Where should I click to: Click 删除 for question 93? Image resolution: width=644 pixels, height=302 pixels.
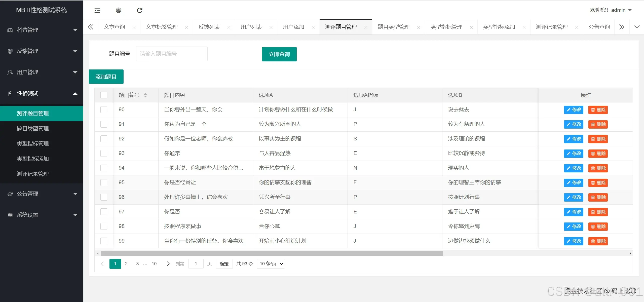coord(598,154)
